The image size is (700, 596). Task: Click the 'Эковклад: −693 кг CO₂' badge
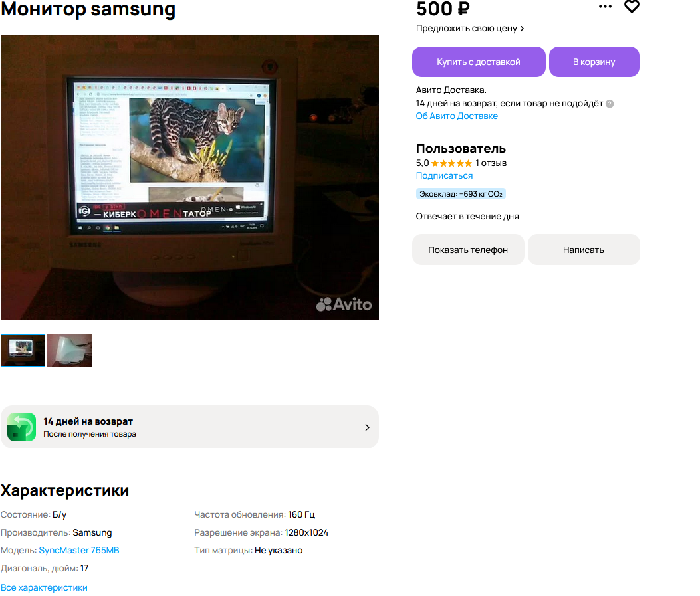(x=460, y=194)
